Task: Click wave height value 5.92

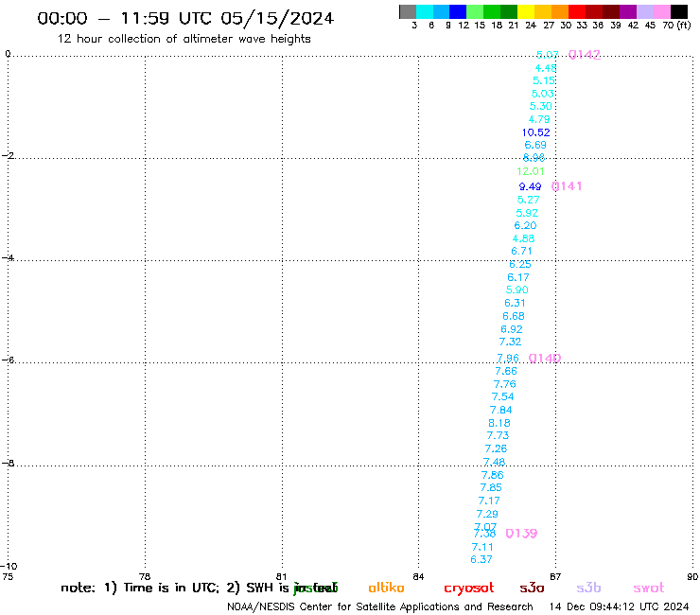Action: pos(527,213)
